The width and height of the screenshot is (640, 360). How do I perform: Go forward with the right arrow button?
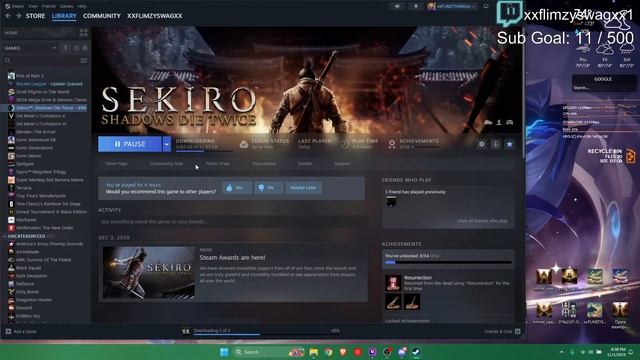[18, 16]
